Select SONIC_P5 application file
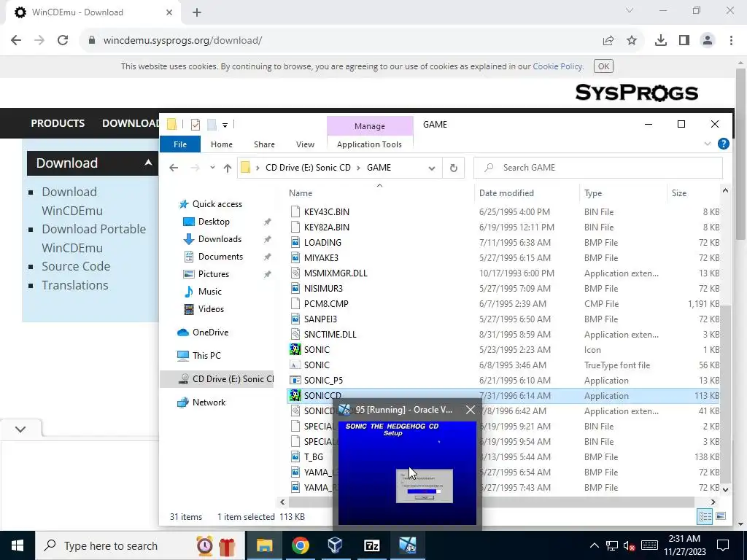747x560 pixels. tap(504, 381)
